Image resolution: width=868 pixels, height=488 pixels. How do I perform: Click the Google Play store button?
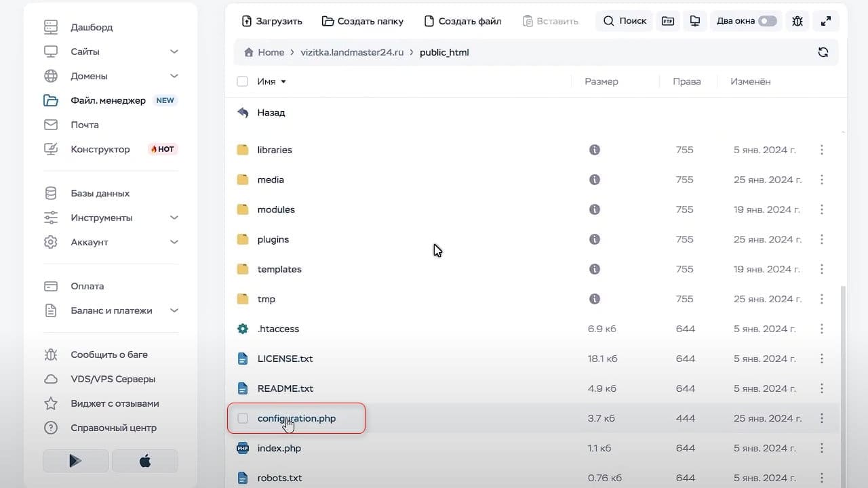[x=75, y=461]
